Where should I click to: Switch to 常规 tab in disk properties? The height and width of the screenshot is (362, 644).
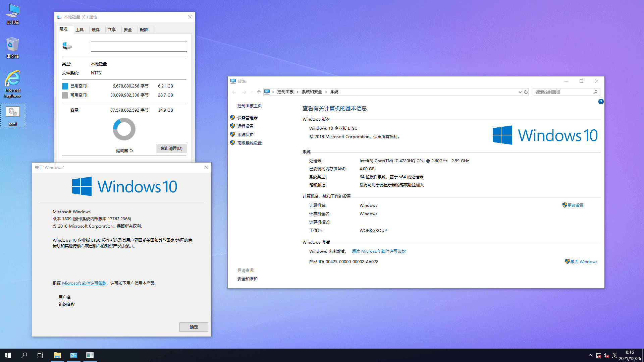point(65,29)
